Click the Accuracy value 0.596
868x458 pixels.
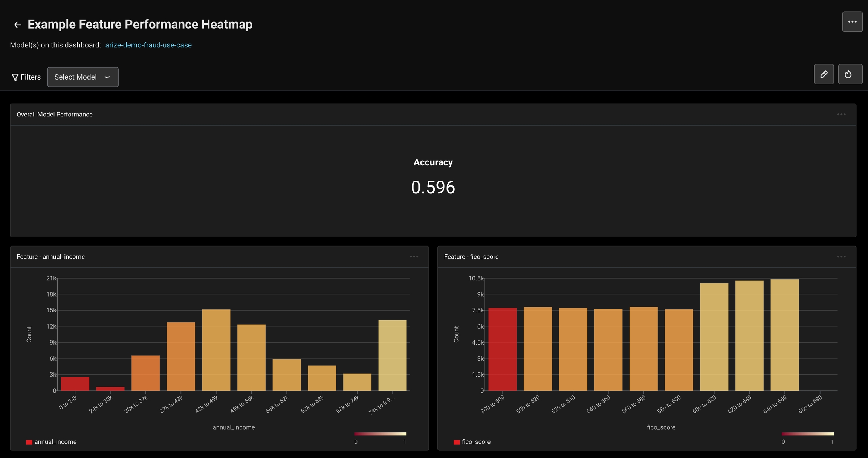click(433, 187)
